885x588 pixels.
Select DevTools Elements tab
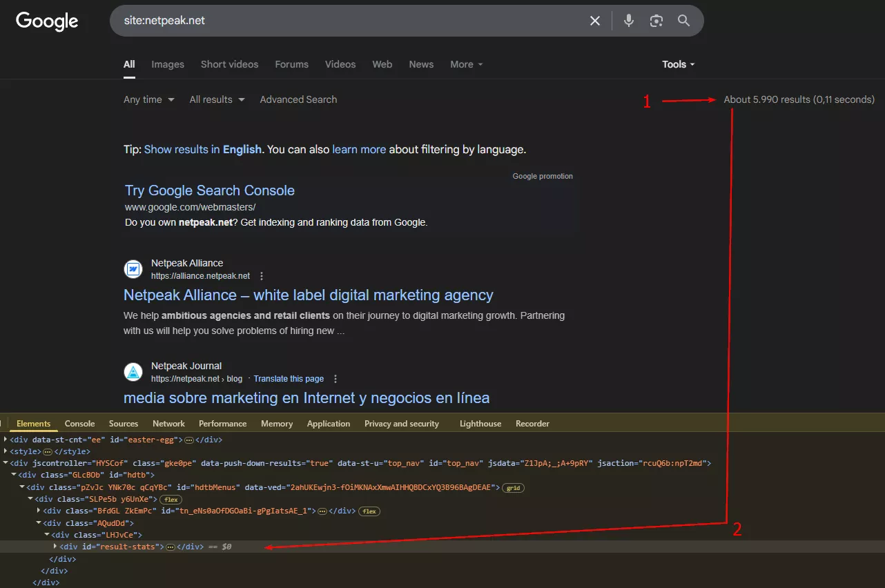pos(34,424)
